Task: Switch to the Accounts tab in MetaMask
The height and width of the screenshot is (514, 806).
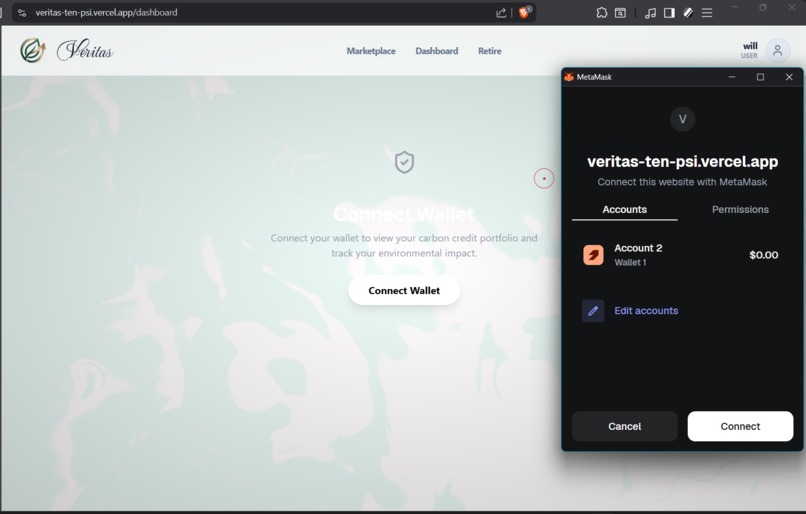Action: [625, 210]
